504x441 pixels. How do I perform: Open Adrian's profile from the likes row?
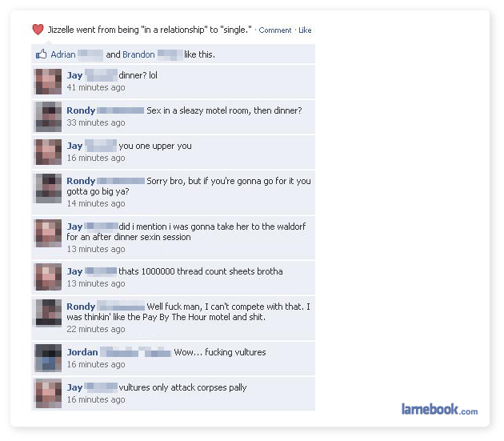(x=63, y=54)
